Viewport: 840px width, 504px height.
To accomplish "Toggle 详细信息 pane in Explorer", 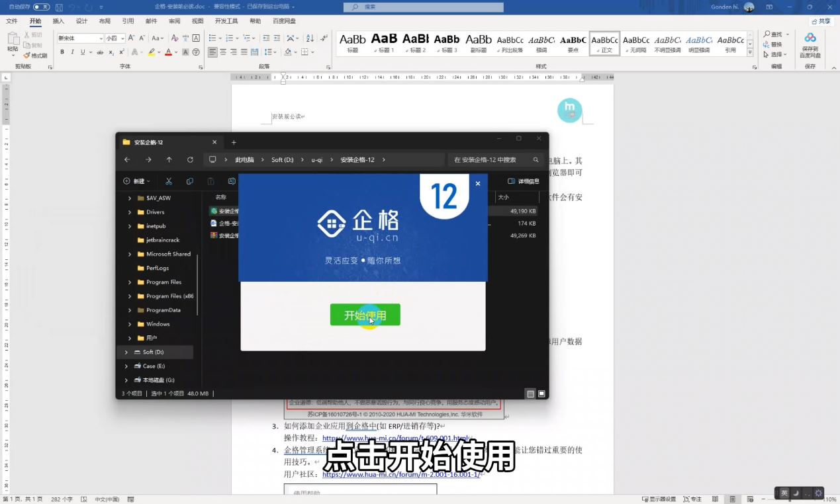I will click(x=524, y=181).
